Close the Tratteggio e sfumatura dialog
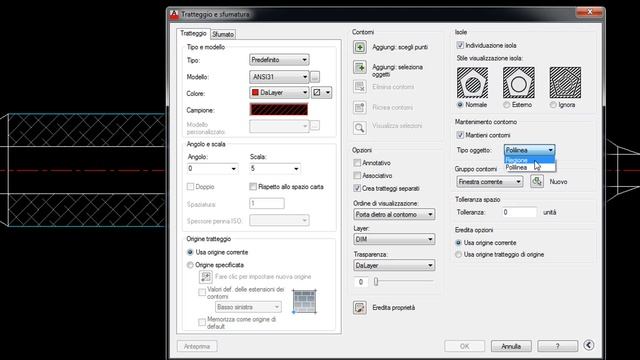Screen dimensions: 640x360 pyautogui.click(x=589, y=13)
